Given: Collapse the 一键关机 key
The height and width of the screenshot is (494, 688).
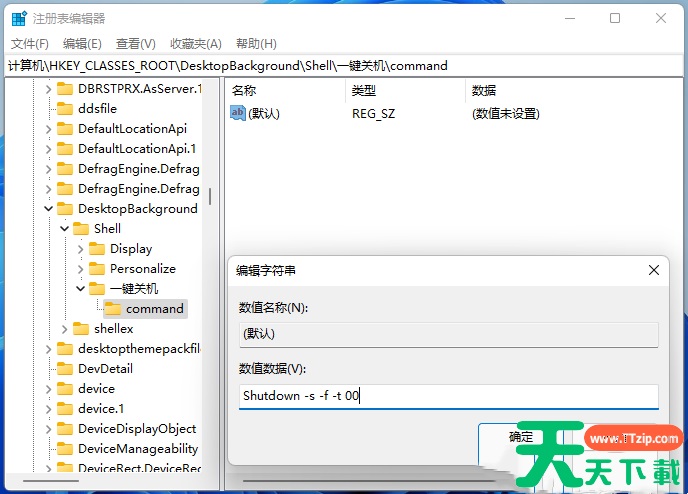Looking at the screenshot, I should pos(80,289).
